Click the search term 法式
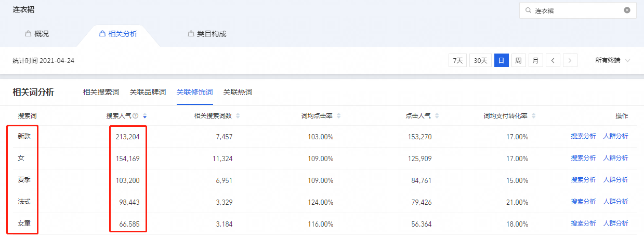This screenshot has height=237, width=644. pyautogui.click(x=24, y=202)
